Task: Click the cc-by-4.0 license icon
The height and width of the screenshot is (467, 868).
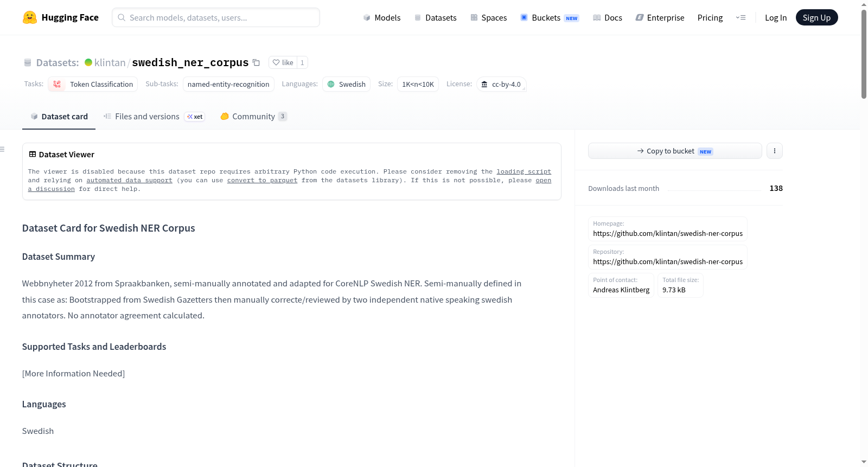Action: tap(484, 84)
